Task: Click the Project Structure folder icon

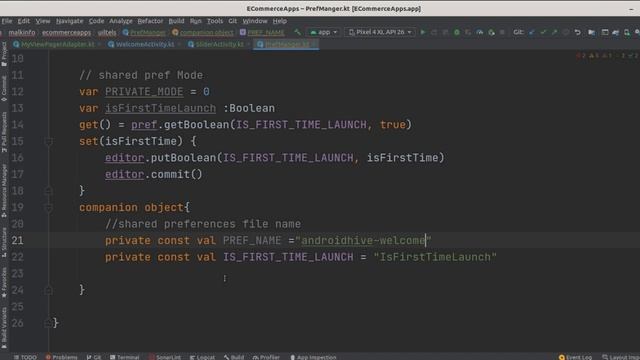Action: 591,32
